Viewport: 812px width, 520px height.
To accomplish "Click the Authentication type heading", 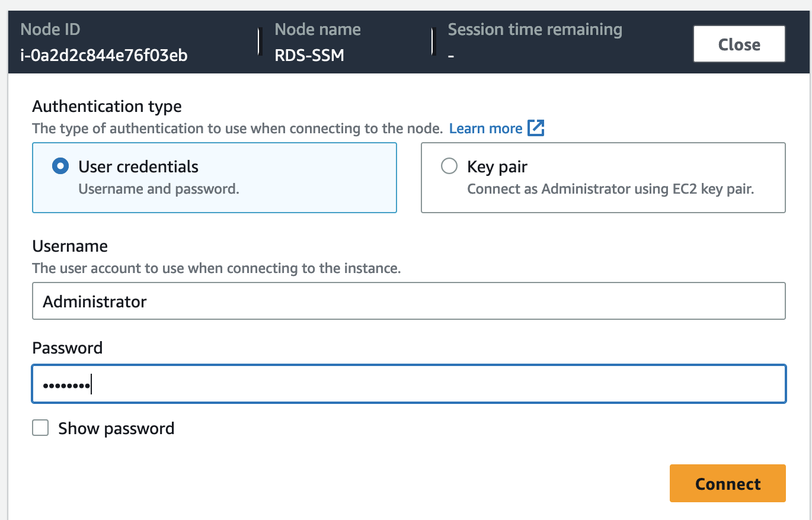I will 107,107.
